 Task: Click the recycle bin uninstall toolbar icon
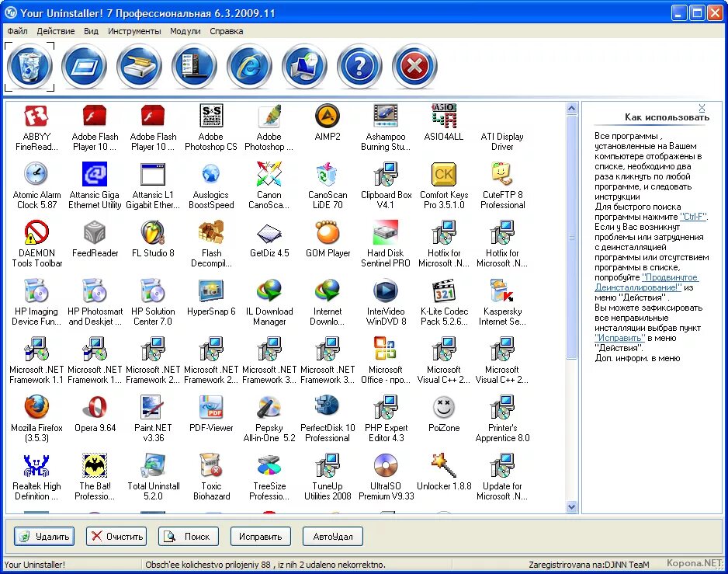coord(29,67)
